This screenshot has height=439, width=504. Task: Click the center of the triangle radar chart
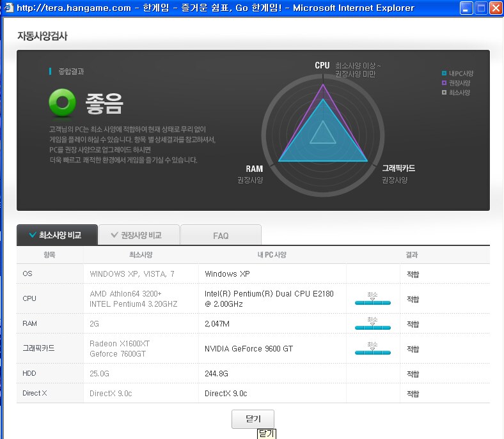323,135
